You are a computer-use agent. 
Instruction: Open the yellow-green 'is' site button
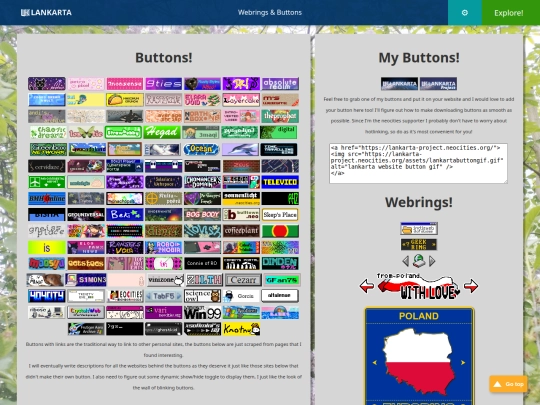(x=46, y=247)
